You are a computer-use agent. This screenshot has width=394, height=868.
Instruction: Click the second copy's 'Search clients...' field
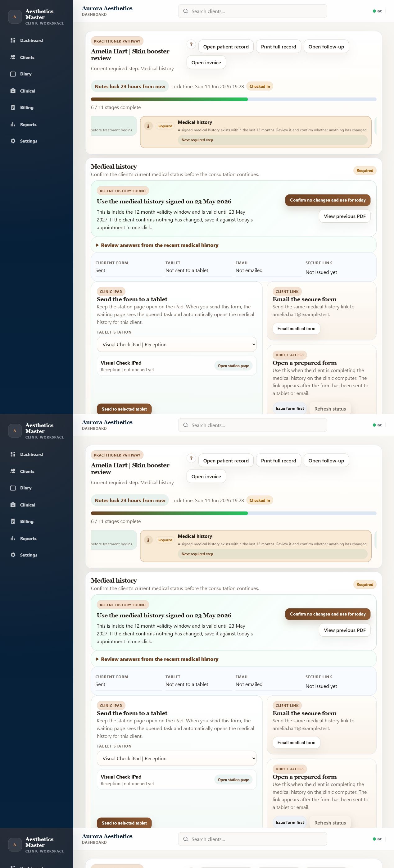(x=252, y=425)
